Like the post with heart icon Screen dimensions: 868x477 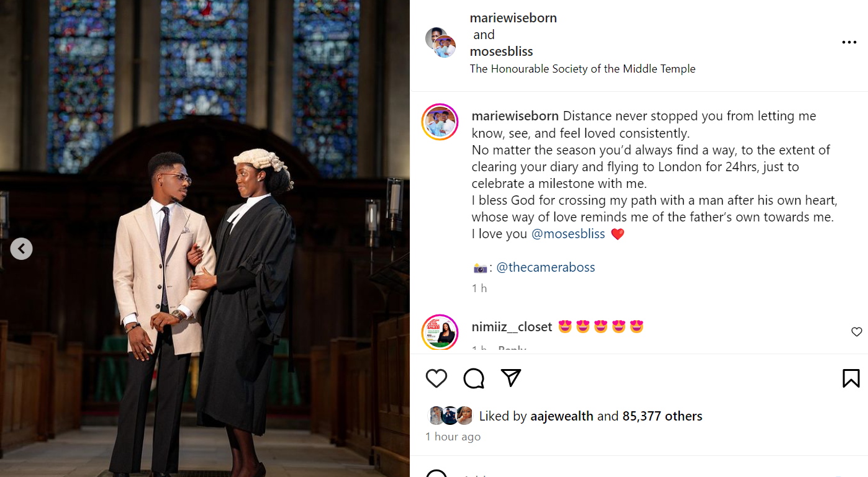point(436,378)
